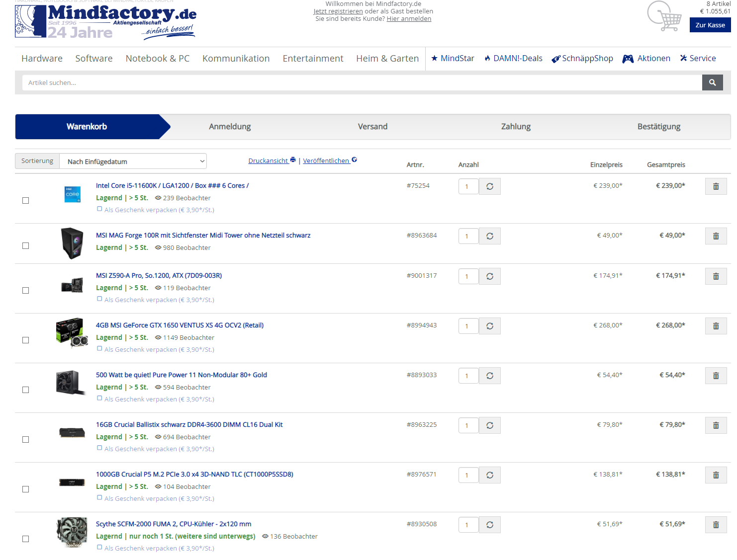Open be quiet! power supply thumbnail

(72, 383)
